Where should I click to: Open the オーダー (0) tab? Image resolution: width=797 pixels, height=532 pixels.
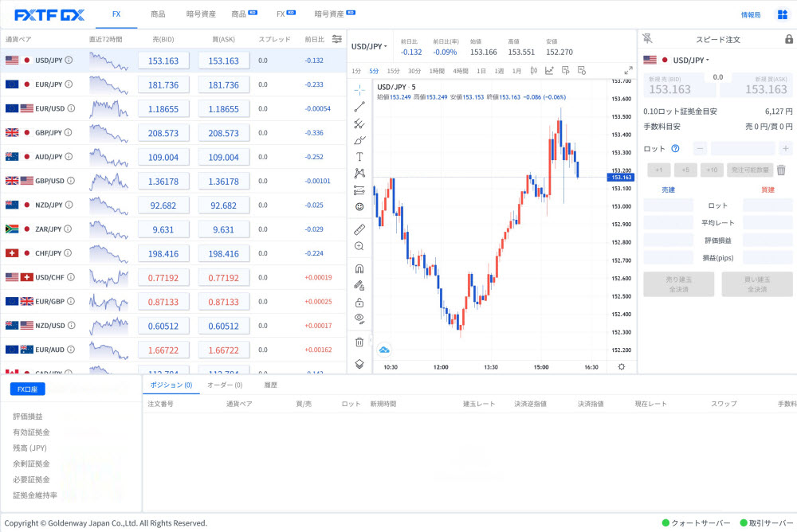(225, 385)
